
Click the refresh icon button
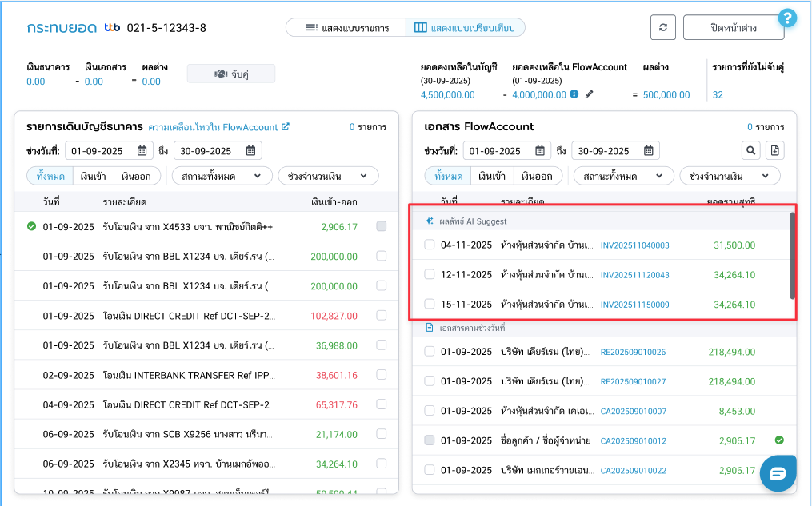point(662,27)
